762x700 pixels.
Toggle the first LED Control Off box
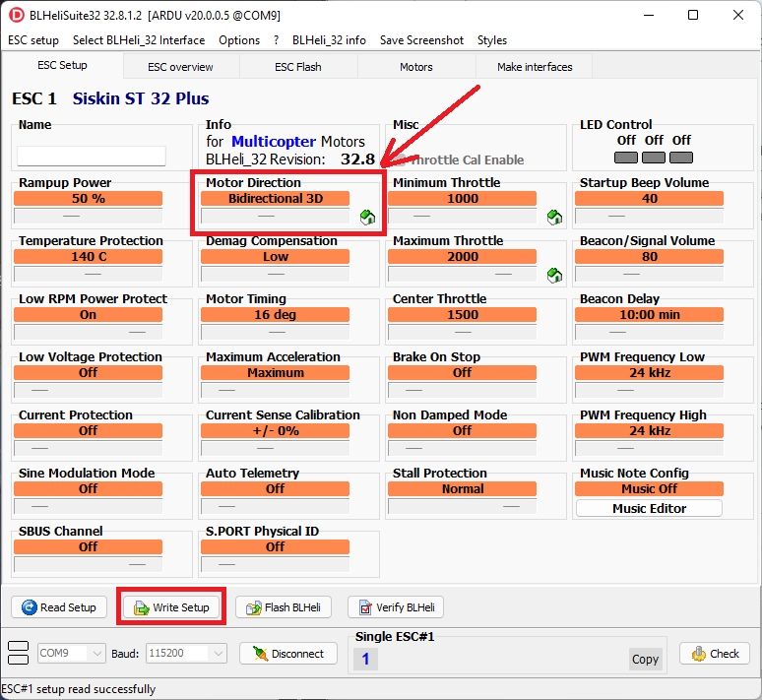625,157
